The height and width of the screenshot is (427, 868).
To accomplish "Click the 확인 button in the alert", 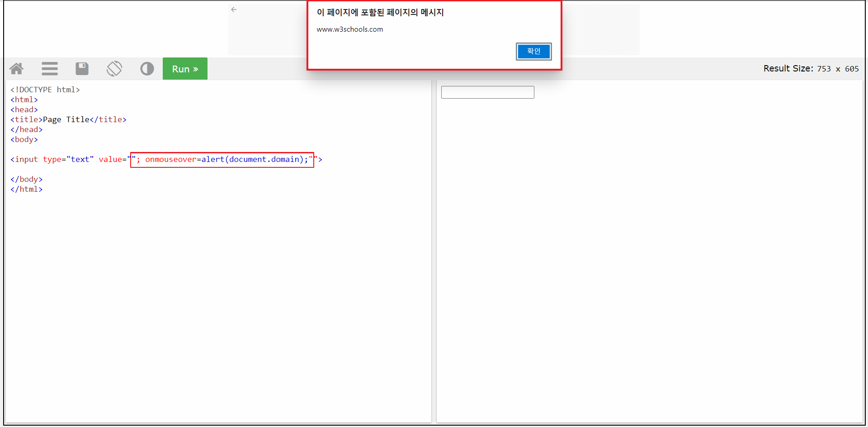I will [x=533, y=51].
